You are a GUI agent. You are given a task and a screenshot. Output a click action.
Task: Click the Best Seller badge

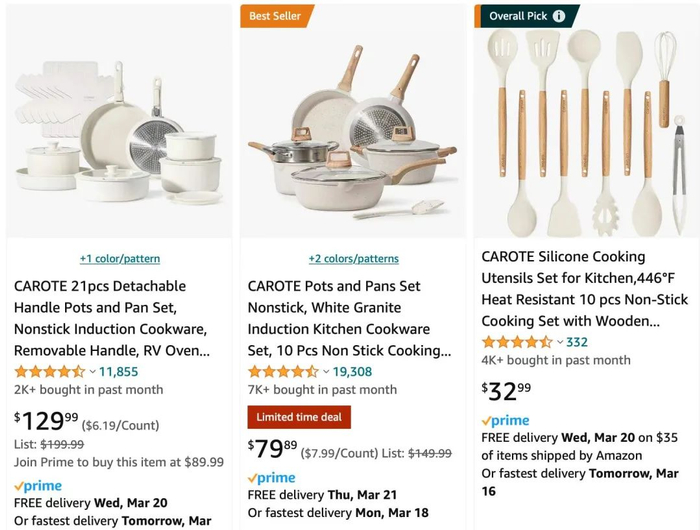pos(275,16)
